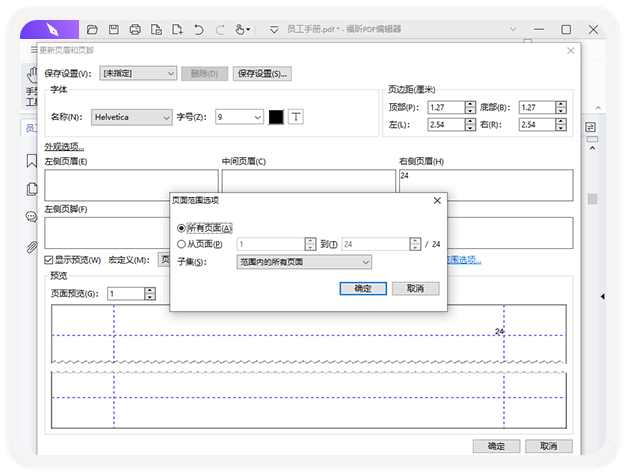
Task: Click 确定 at bottom of header footer dialog
Action: tap(496, 446)
